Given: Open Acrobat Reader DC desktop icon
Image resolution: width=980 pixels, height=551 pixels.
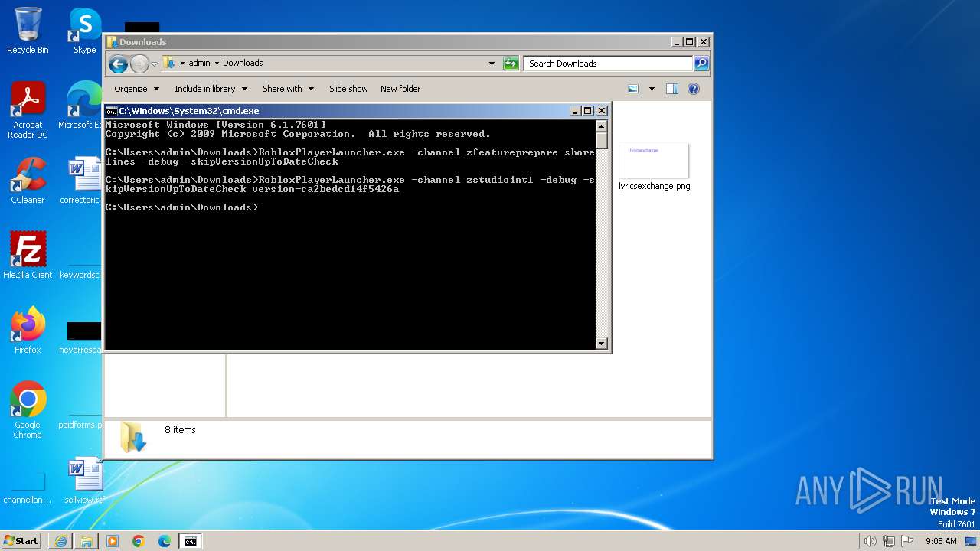Looking at the screenshot, I should tap(28, 110).
